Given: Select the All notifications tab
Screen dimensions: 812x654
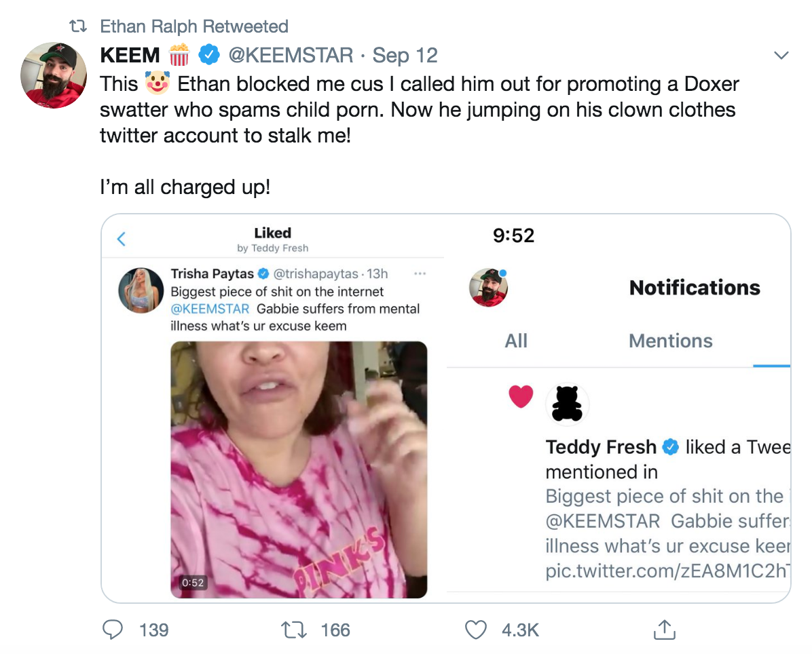Looking at the screenshot, I should point(516,341).
